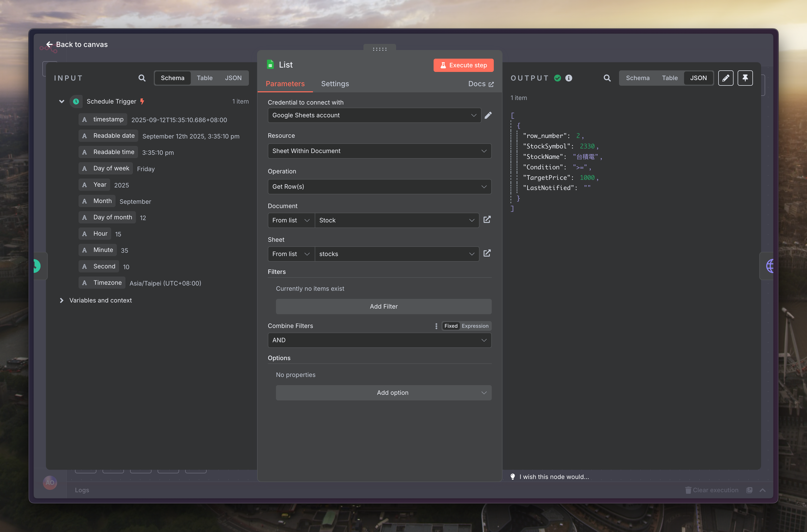Open stocks sheet via external link icon
807x532 pixels.
click(487, 254)
